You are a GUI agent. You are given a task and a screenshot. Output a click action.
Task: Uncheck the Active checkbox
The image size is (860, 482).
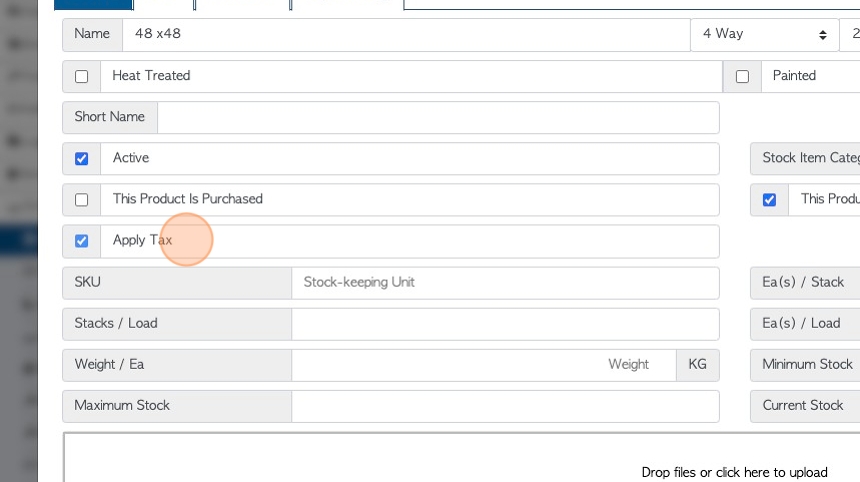coord(81,159)
